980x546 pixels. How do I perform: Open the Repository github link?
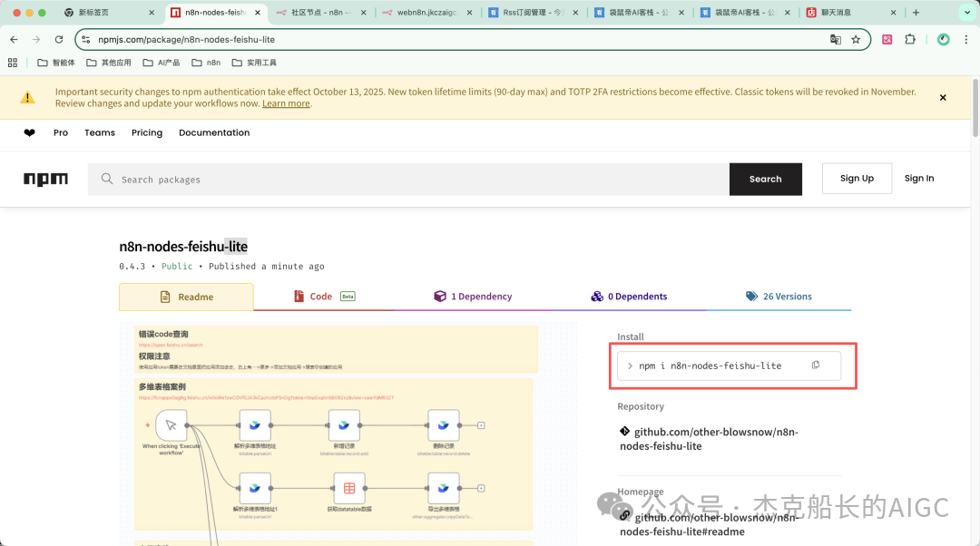coord(710,439)
